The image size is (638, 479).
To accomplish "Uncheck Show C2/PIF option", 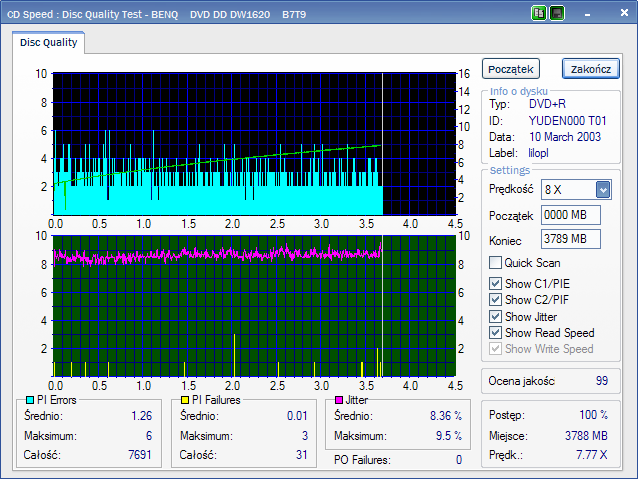I will tap(495, 300).
